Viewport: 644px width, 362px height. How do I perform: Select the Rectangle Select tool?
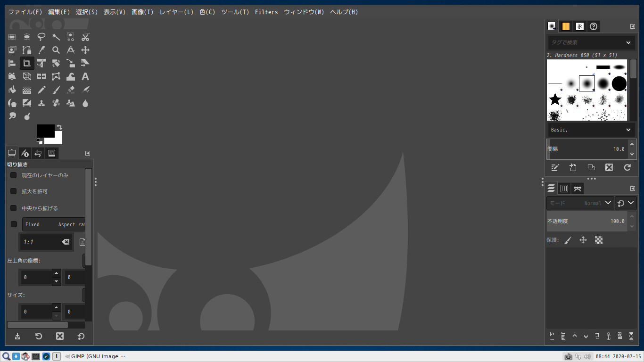click(x=12, y=37)
